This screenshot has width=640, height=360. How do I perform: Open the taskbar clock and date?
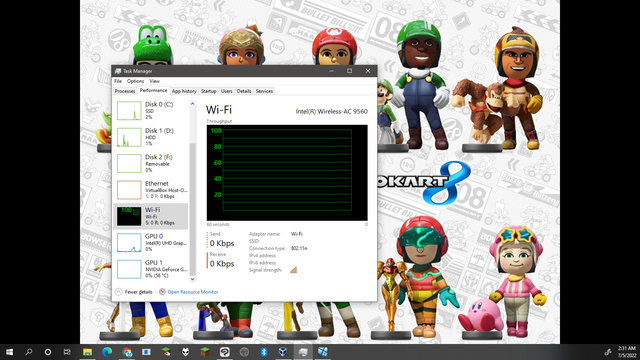click(627, 352)
